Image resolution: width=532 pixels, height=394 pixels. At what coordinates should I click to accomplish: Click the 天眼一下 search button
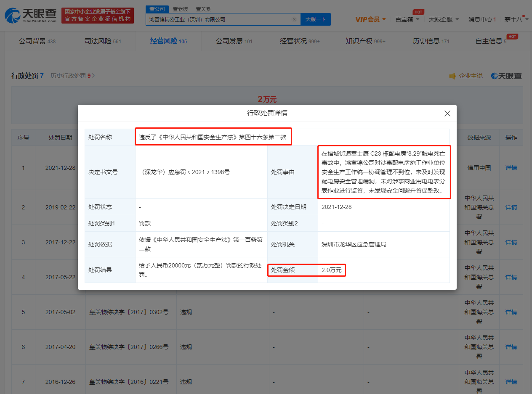pyautogui.click(x=316, y=19)
